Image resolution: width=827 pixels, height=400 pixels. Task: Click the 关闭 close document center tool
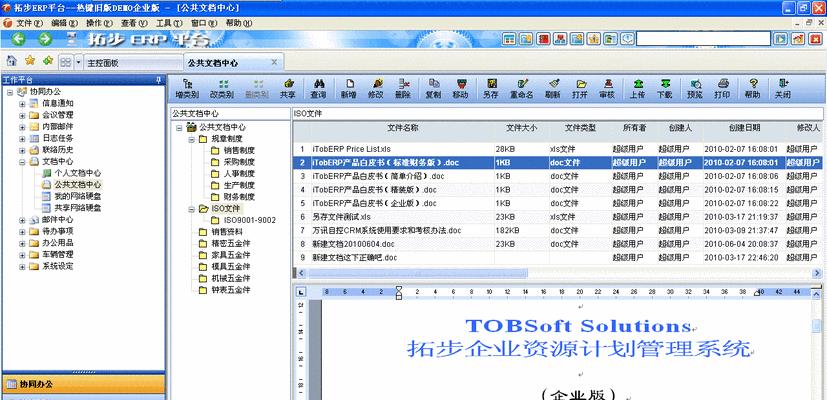pos(783,89)
